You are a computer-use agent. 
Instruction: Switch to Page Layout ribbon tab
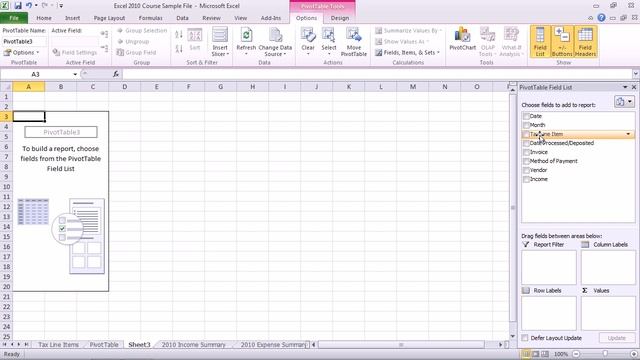point(109,18)
